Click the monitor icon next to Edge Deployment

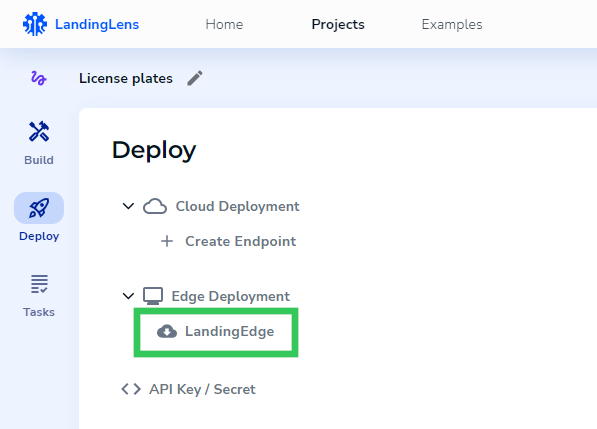tap(153, 296)
